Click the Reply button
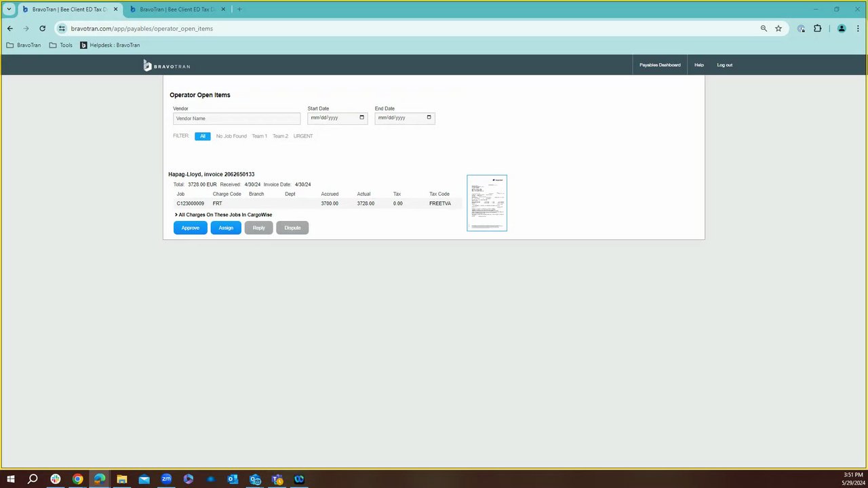 coord(259,228)
